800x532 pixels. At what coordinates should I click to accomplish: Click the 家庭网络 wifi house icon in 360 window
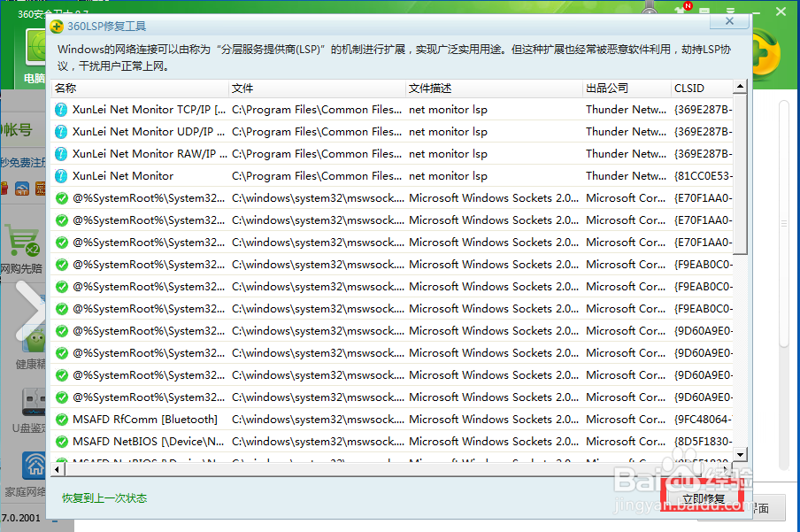click(35, 465)
